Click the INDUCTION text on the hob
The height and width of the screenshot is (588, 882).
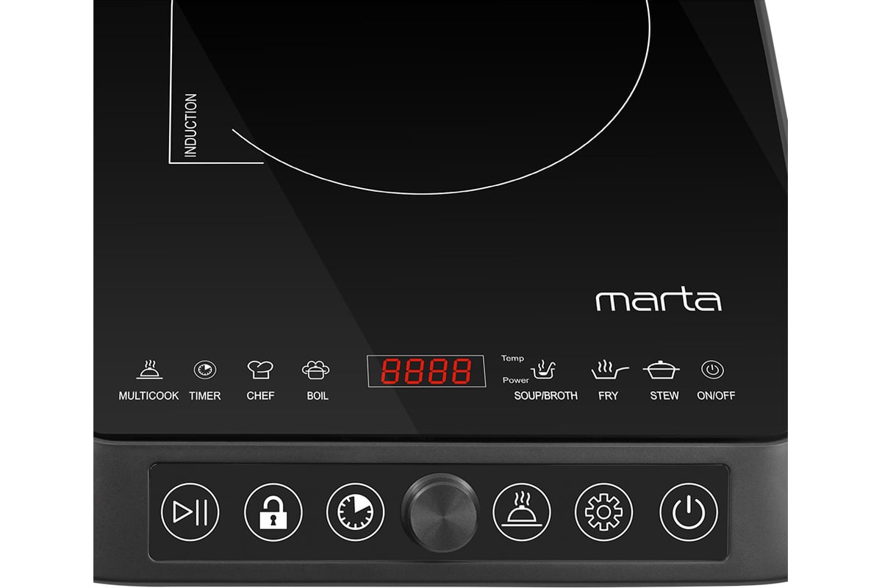coord(190,125)
